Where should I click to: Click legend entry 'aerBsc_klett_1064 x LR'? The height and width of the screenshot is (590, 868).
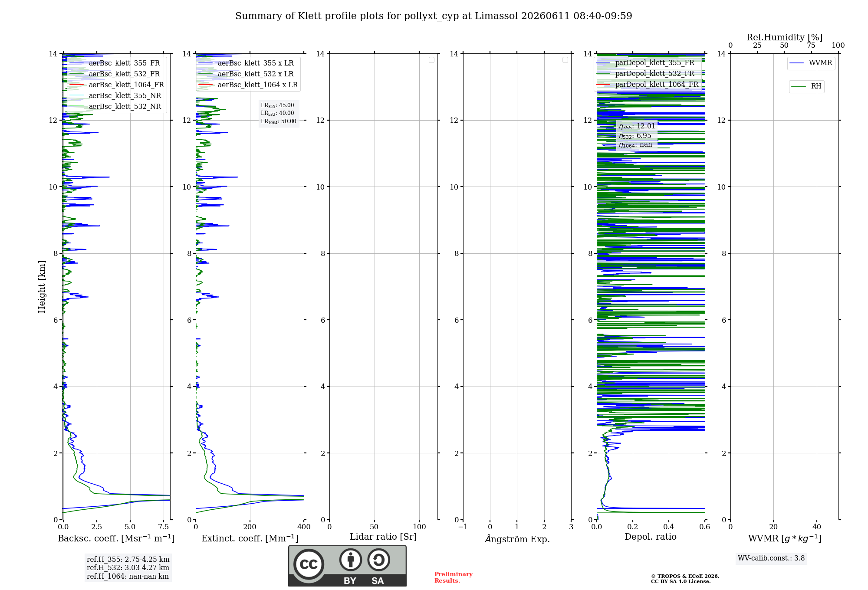click(x=258, y=85)
